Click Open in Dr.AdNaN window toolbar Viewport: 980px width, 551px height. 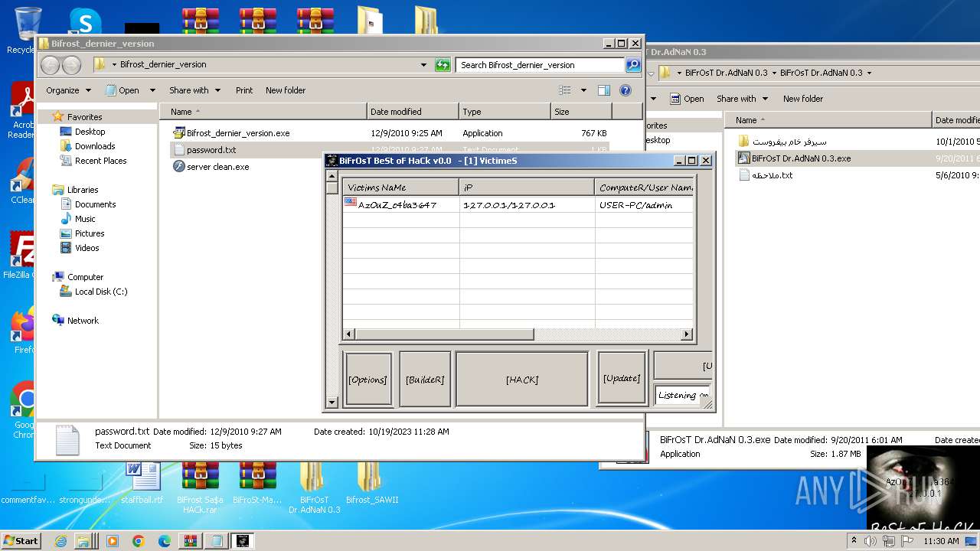tap(687, 99)
